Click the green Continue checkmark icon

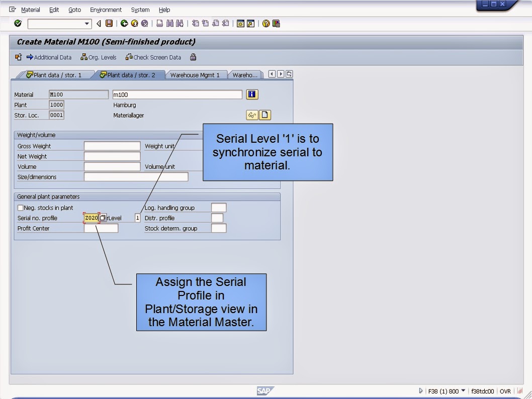click(17, 24)
